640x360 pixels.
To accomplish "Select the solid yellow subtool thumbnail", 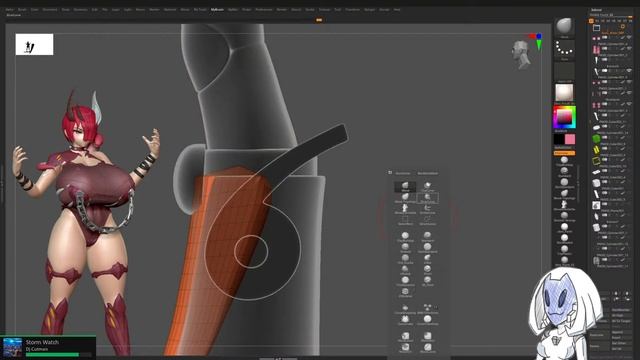I will (x=596, y=150).
